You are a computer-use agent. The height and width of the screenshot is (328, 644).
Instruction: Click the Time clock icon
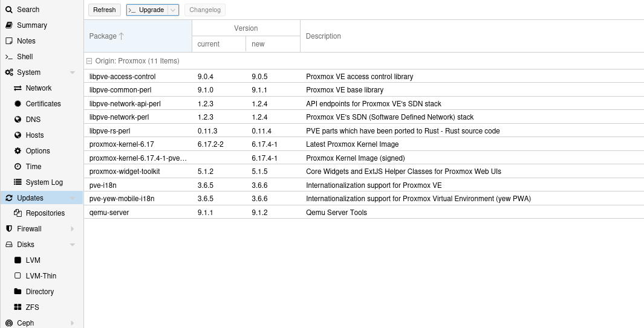(x=18, y=167)
